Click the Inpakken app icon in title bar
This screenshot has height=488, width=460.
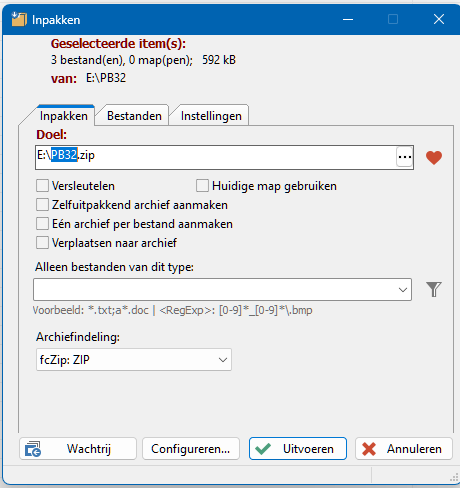tap(19, 19)
